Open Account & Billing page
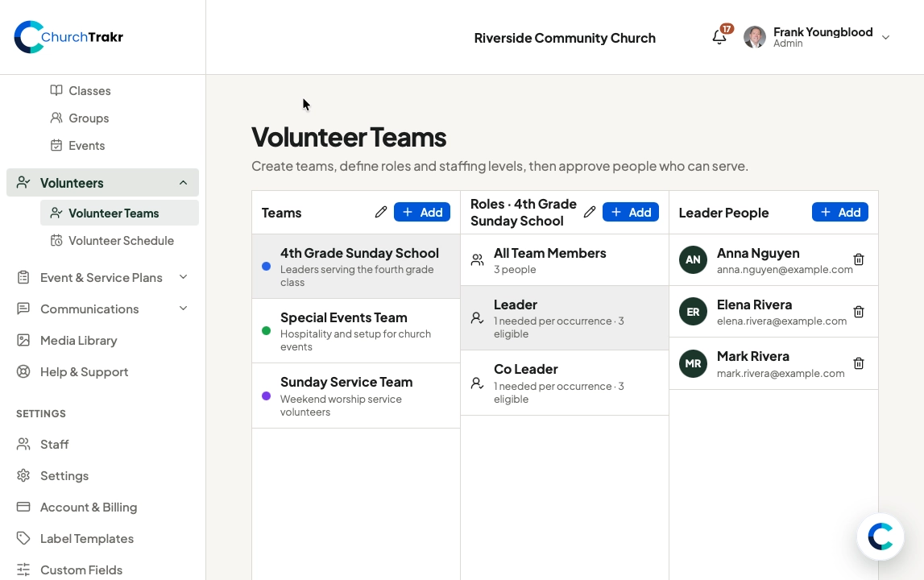Viewport: 924px width, 580px height. (89, 507)
